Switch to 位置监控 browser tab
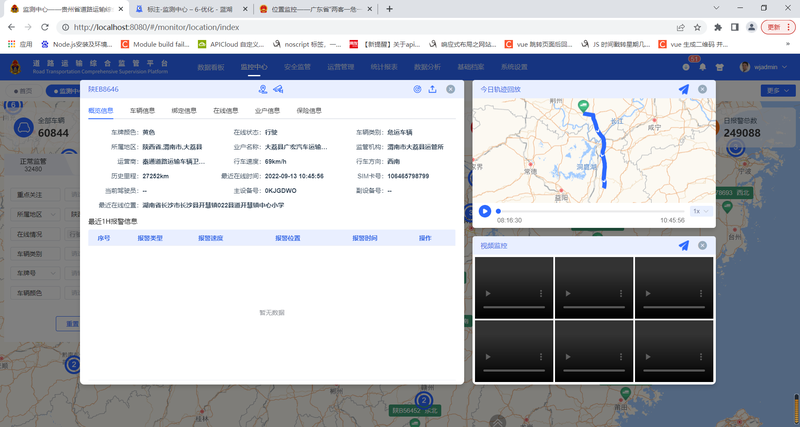This screenshot has height=427, width=800. (316, 9)
